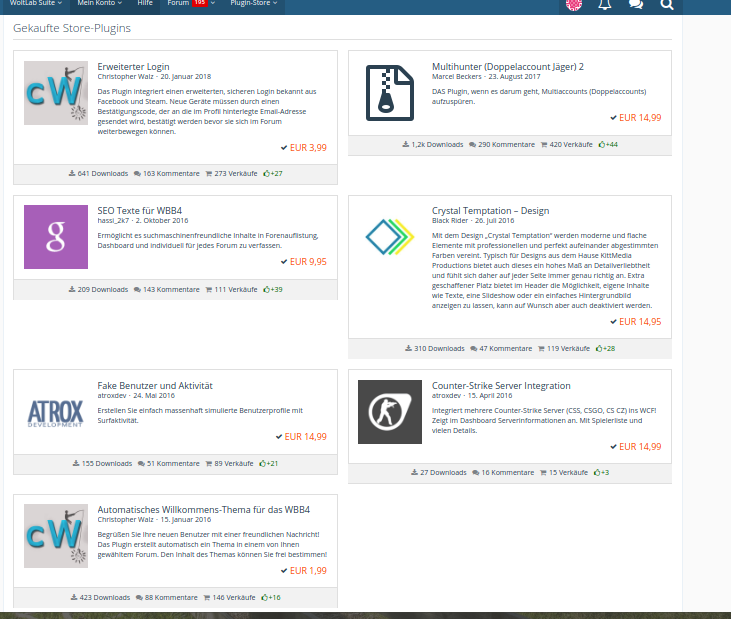Open the Fake Benutzer und Aktivität link

[155, 386]
